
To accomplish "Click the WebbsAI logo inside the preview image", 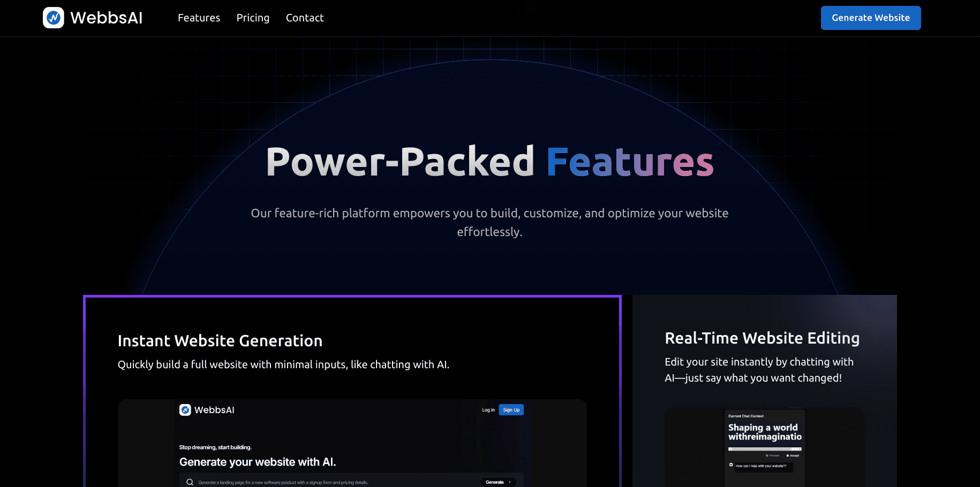I will pos(185,410).
